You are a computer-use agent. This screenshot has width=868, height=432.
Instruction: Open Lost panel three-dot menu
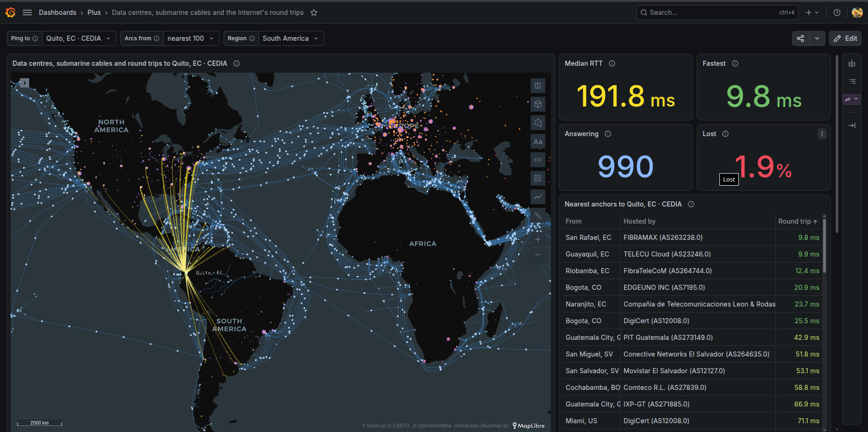click(x=822, y=134)
